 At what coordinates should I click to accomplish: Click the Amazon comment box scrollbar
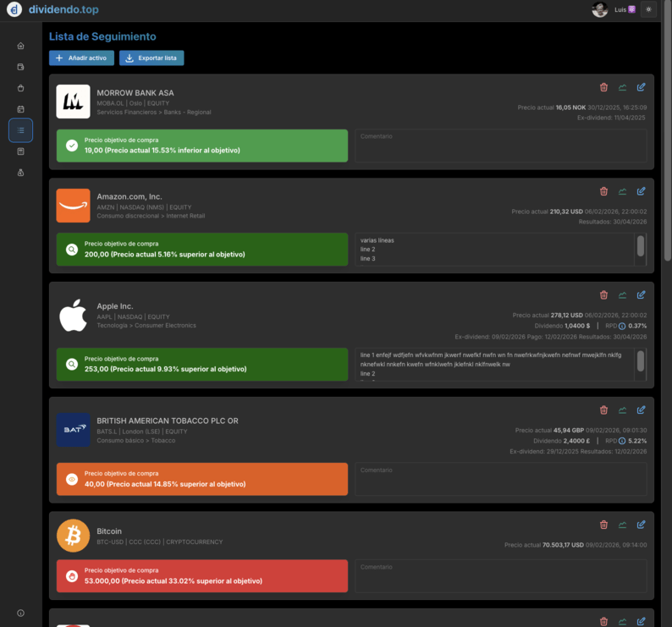pyautogui.click(x=641, y=245)
